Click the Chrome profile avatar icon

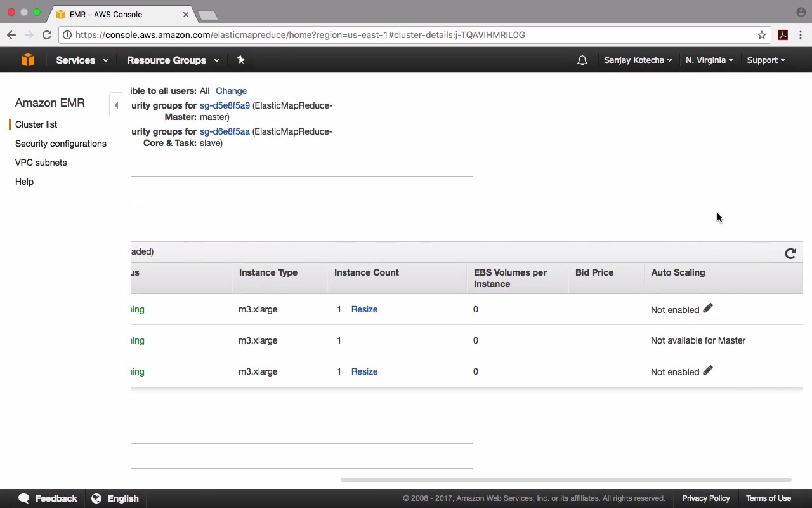[x=801, y=12]
